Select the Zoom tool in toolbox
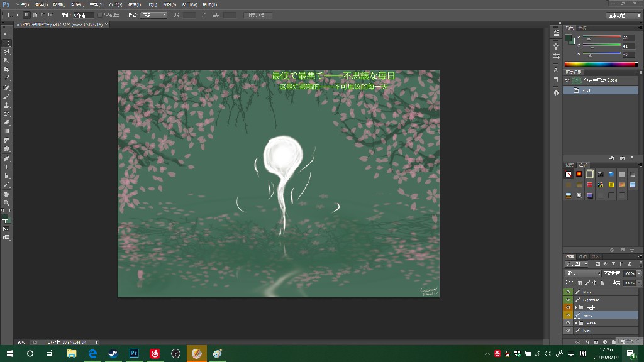The width and height of the screenshot is (644, 362). pos(6,203)
